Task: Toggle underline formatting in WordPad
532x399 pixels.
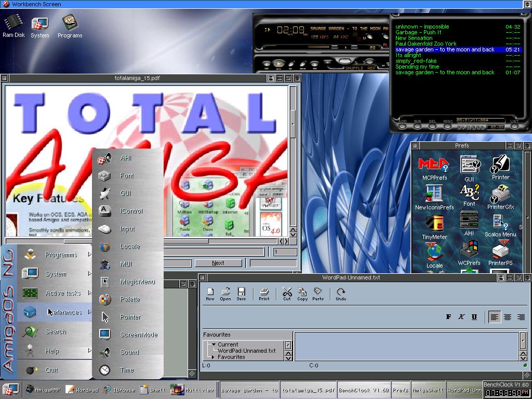Action: (474, 316)
